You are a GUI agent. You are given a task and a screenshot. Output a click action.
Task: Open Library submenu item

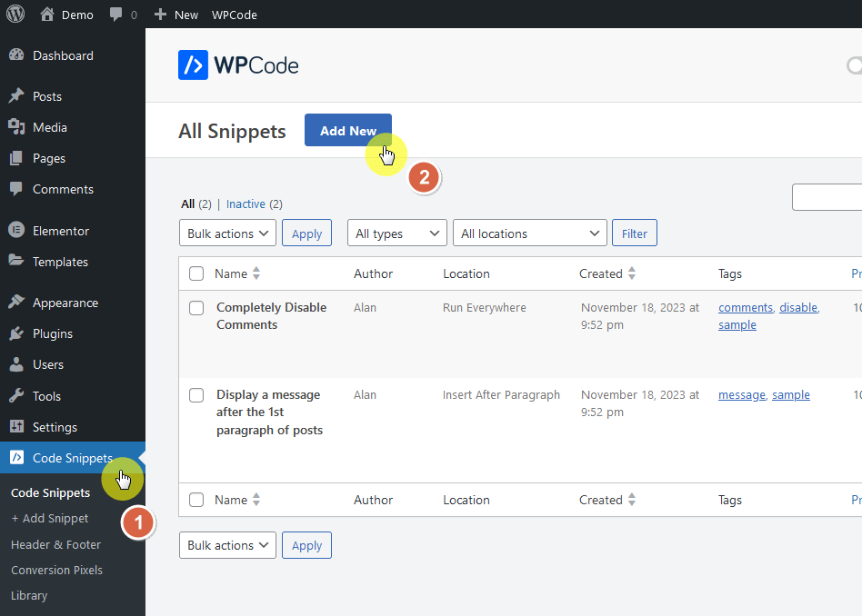tap(29, 596)
